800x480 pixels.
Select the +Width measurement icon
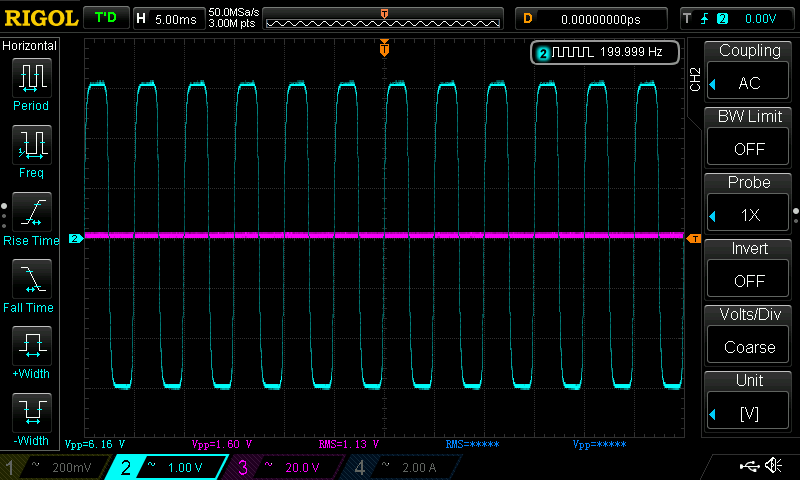tap(32, 345)
